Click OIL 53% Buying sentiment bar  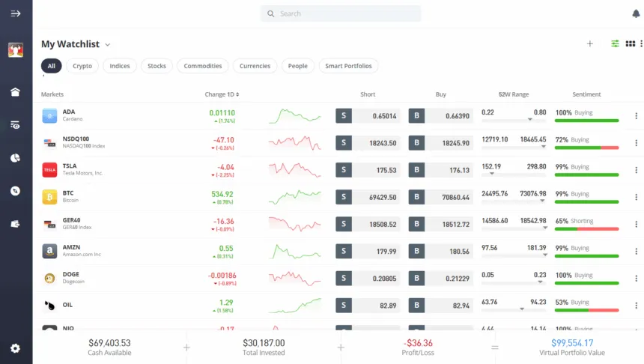[586, 310]
